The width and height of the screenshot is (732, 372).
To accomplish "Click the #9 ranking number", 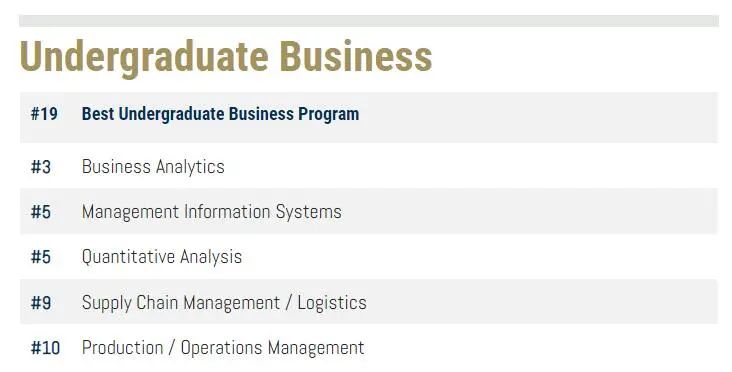I will tap(41, 303).
